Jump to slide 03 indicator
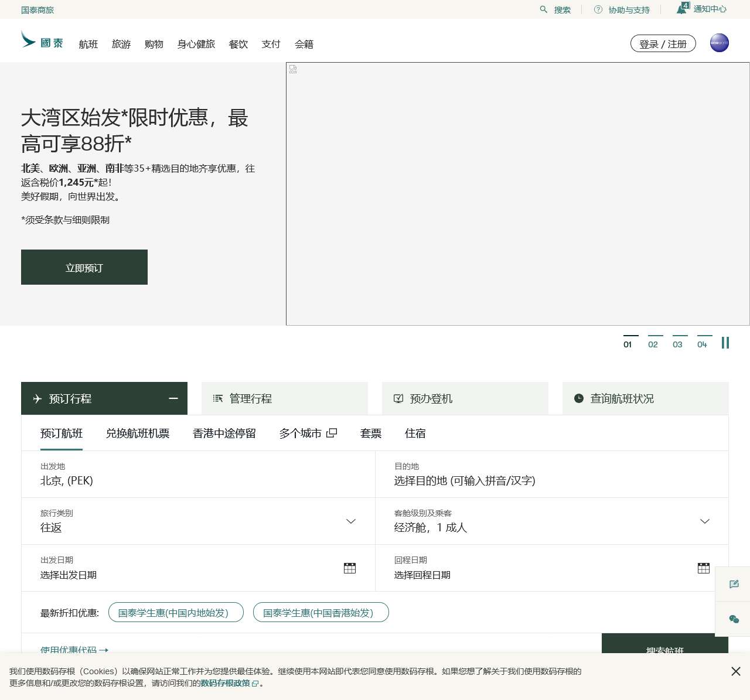This screenshot has height=700, width=750. coord(678,344)
